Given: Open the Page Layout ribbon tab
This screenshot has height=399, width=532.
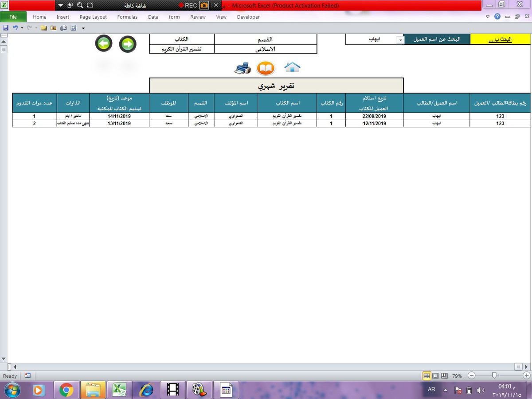Looking at the screenshot, I should pyautogui.click(x=94, y=17).
